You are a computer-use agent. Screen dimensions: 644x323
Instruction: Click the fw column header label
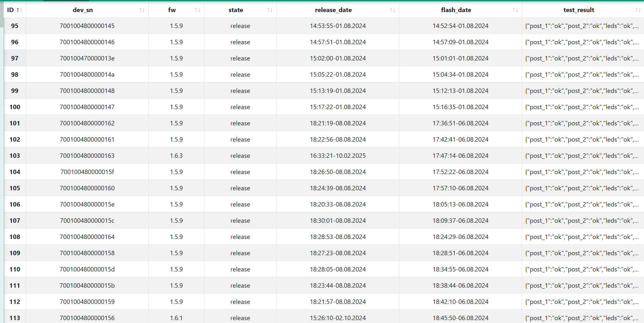pos(172,10)
